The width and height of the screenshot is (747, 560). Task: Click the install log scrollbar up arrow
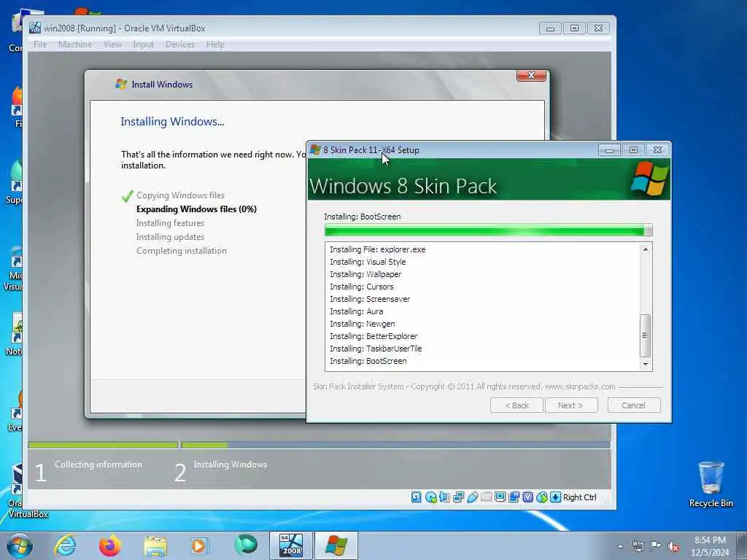pyautogui.click(x=646, y=249)
